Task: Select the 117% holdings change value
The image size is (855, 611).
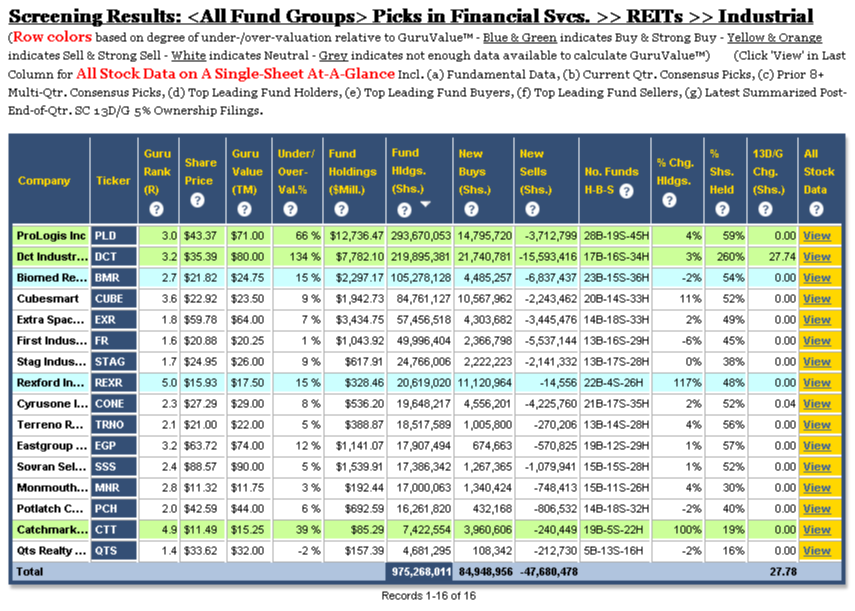Action: point(687,383)
